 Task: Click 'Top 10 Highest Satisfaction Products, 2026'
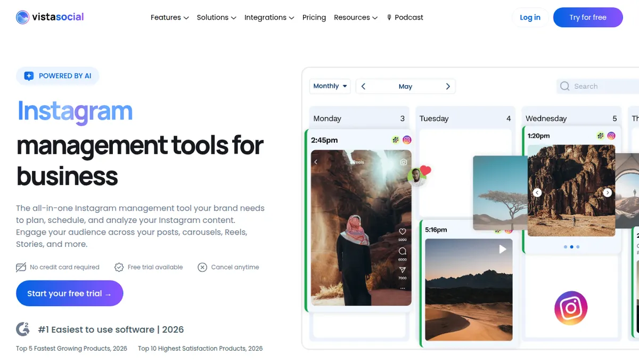coord(200,349)
